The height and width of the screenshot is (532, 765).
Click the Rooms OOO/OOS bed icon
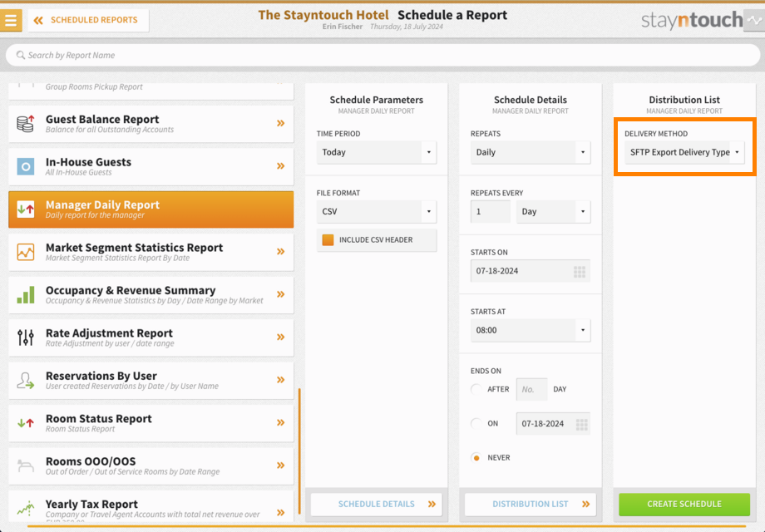26,465
